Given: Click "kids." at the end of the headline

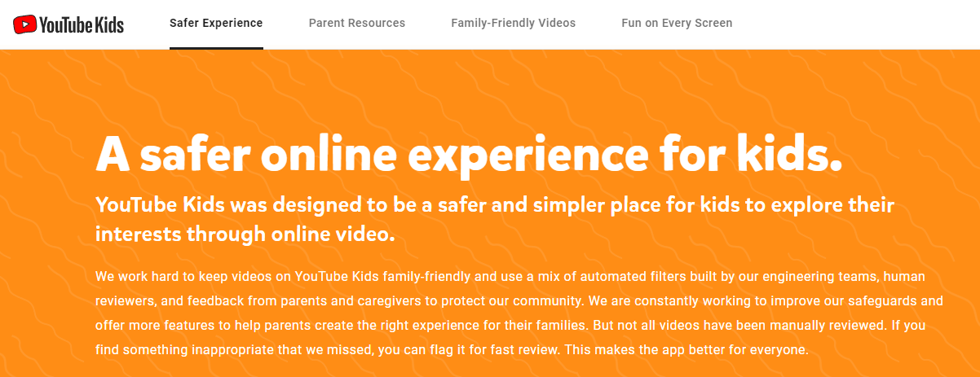Looking at the screenshot, I should 788,154.
